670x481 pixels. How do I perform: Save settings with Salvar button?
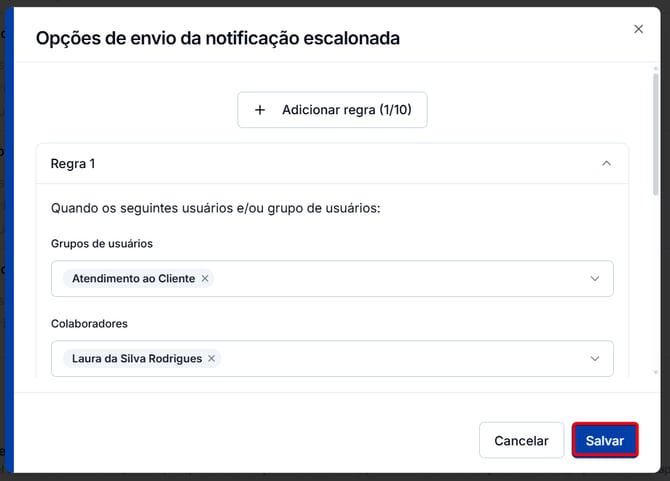[605, 440]
